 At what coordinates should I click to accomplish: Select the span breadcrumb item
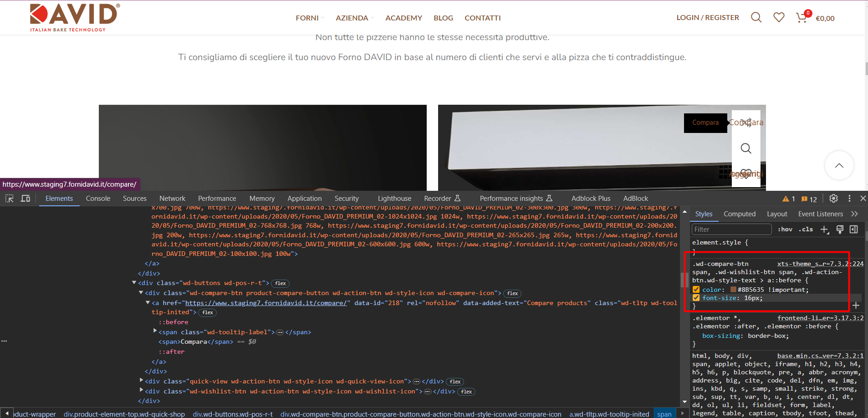pos(664,414)
